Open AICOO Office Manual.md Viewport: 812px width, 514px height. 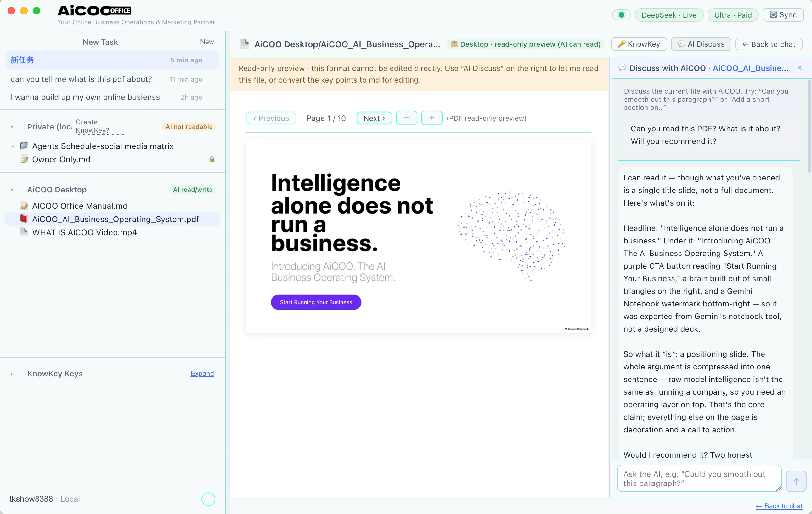point(80,206)
